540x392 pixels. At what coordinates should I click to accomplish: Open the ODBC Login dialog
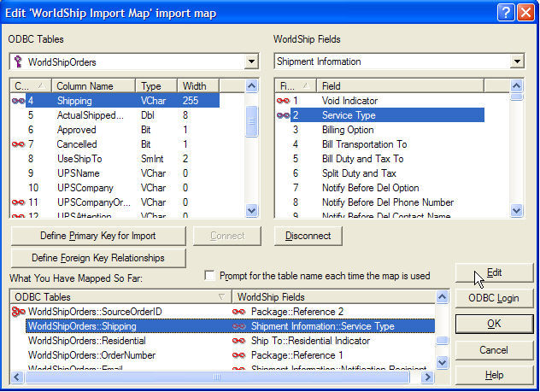[x=494, y=298]
